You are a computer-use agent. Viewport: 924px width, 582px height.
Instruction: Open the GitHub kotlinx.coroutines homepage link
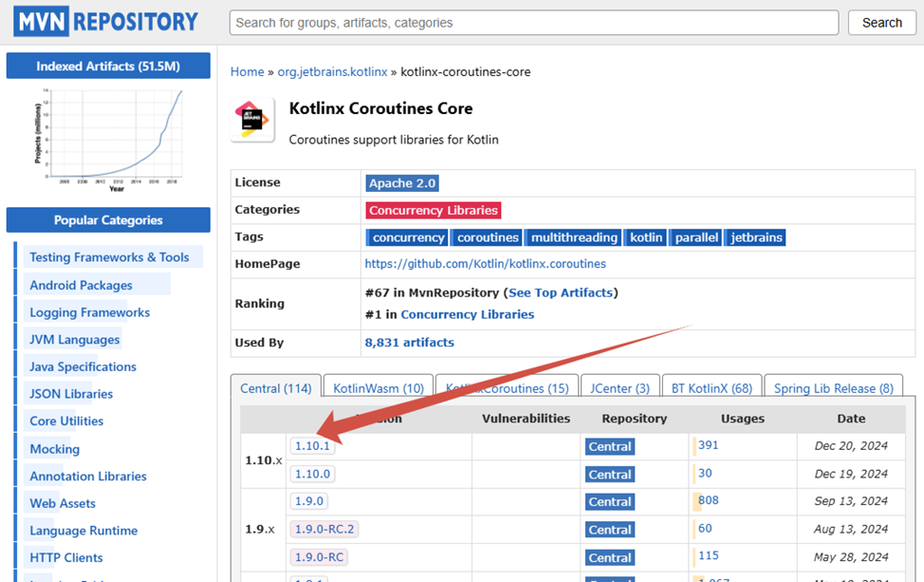(x=485, y=264)
